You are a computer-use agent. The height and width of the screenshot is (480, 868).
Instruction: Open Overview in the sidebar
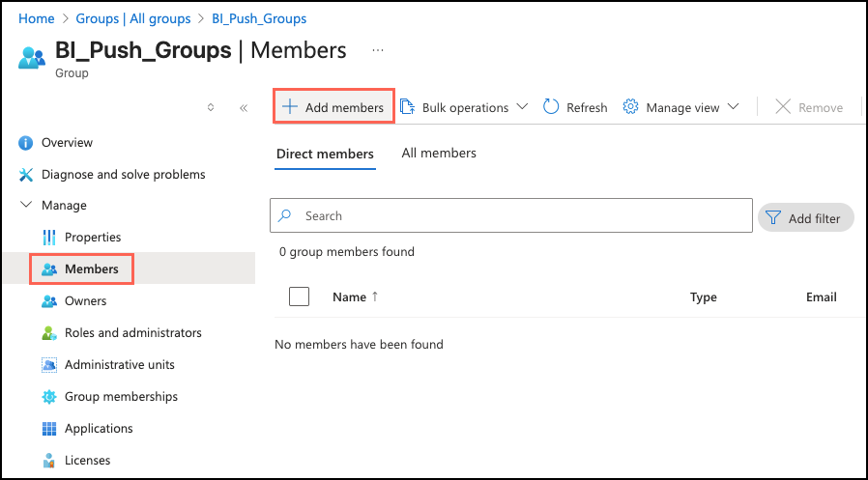pyautogui.click(x=67, y=143)
